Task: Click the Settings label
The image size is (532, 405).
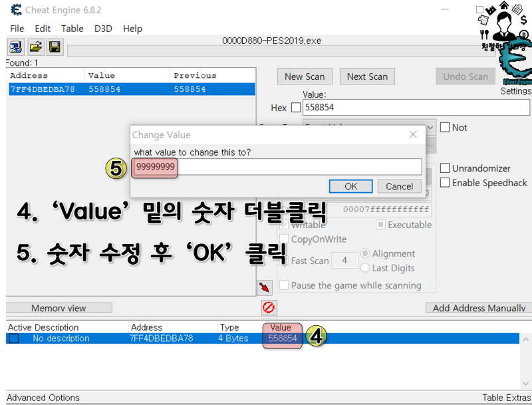Action: (516, 91)
